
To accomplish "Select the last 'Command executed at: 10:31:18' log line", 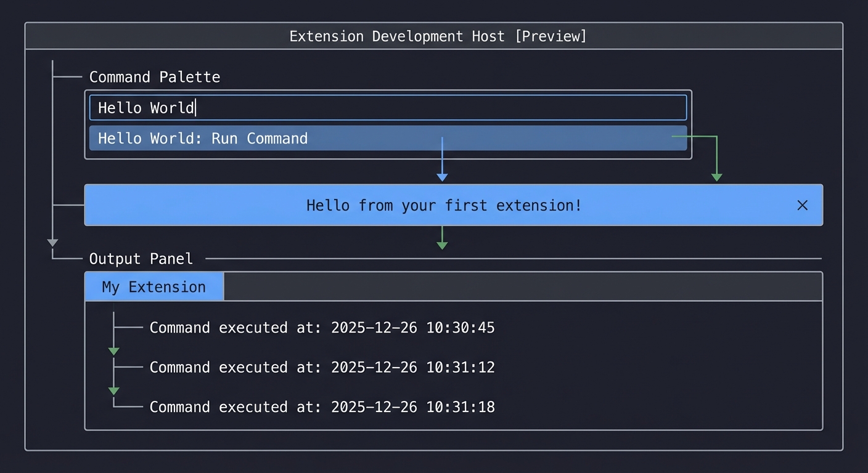I will point(321,406).
